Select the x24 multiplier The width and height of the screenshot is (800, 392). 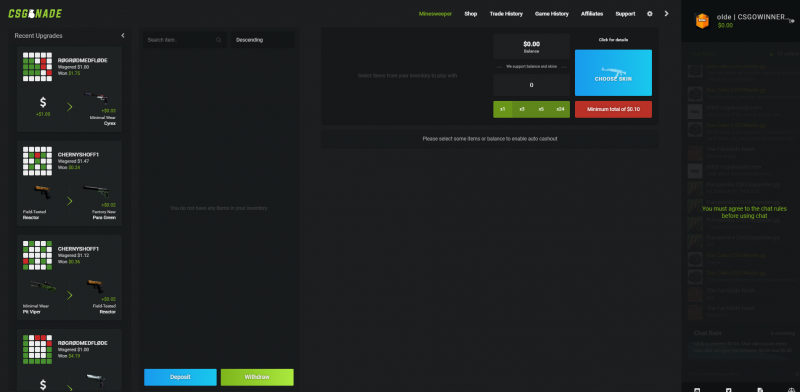click(x=560, y=109)
